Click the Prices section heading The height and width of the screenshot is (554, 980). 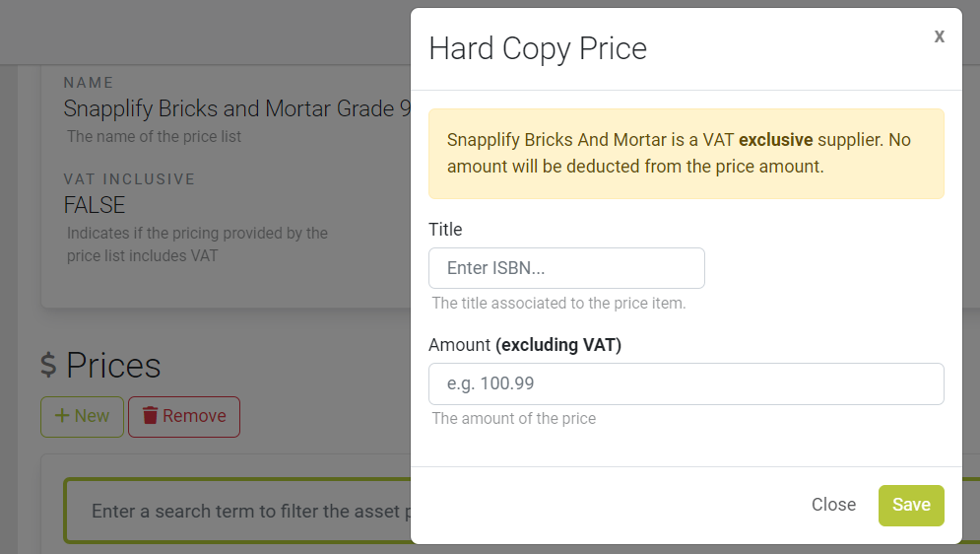tap(113, 365)
